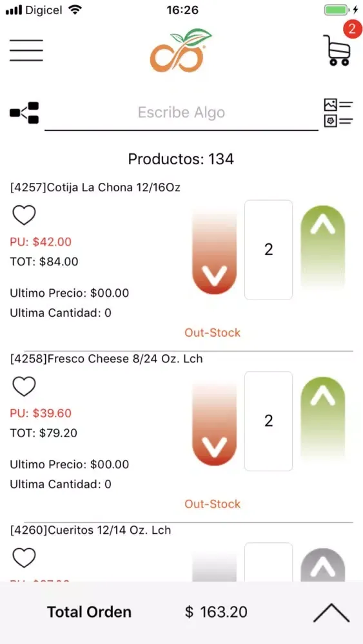Image resolution: width=363 pixels, height=644 pixels.
Task: Tap the Total Orden label
Action: click(x=89, y=612)
